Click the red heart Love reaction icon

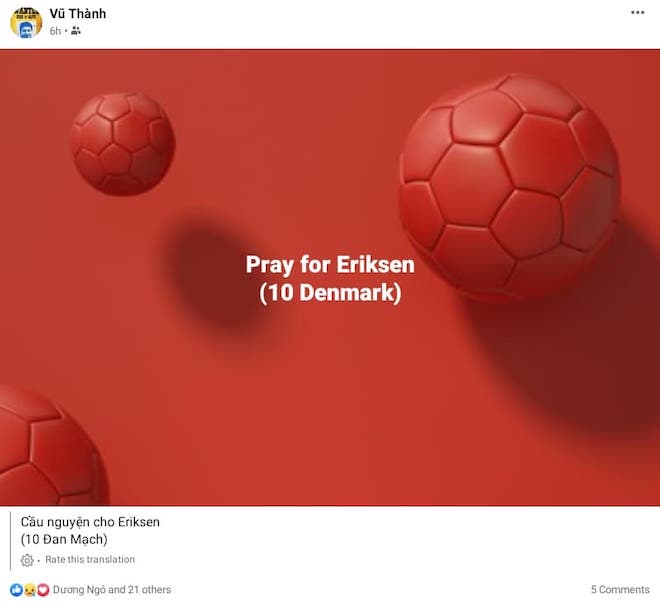pos(43,590)
